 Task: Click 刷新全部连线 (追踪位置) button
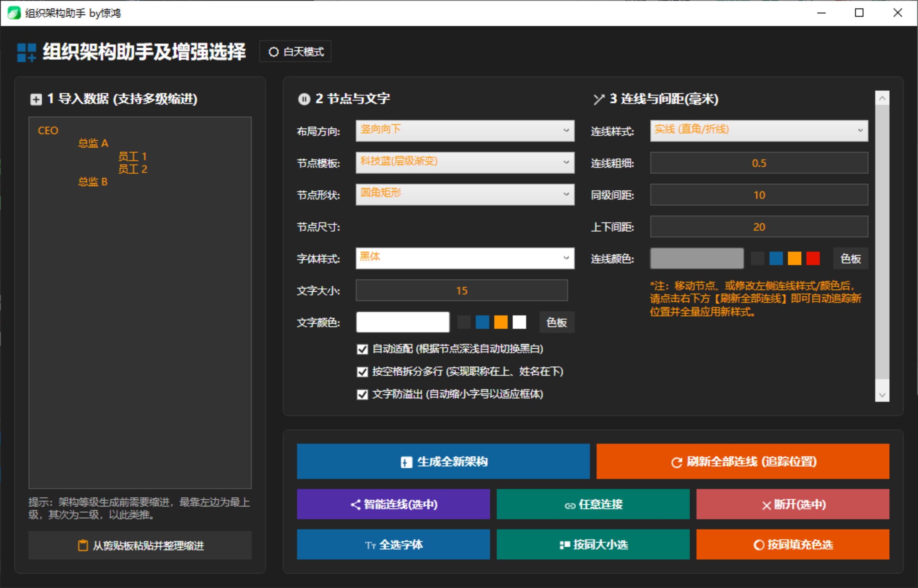click(743, 461)
